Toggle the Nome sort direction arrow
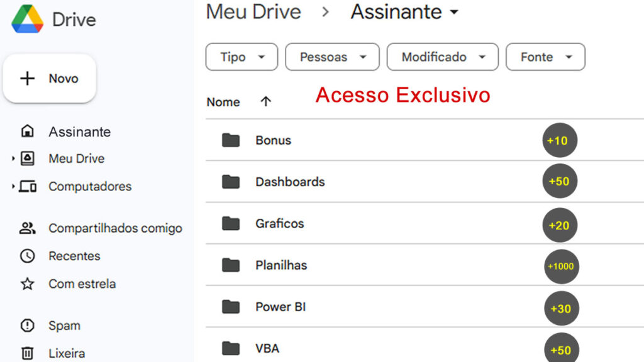 click(x=265, y=101)
